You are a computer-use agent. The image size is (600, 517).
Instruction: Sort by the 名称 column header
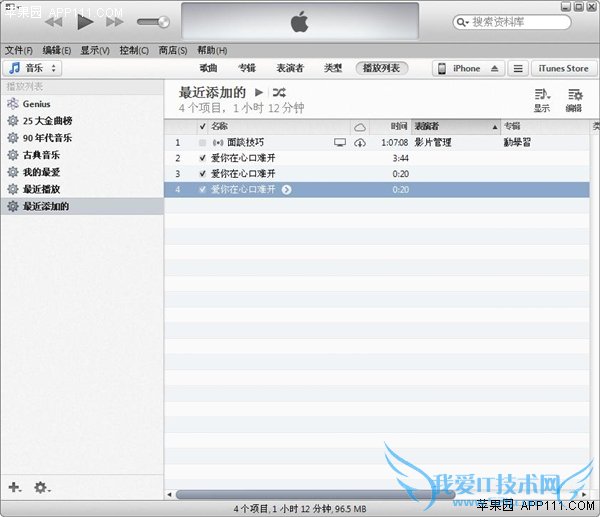click(279, 126)
